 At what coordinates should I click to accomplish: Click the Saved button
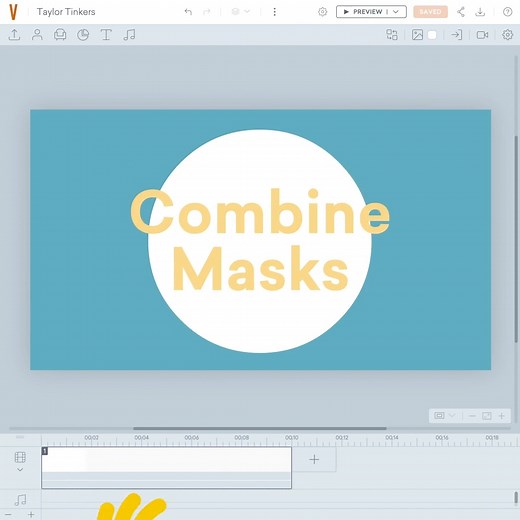[430, 12]
